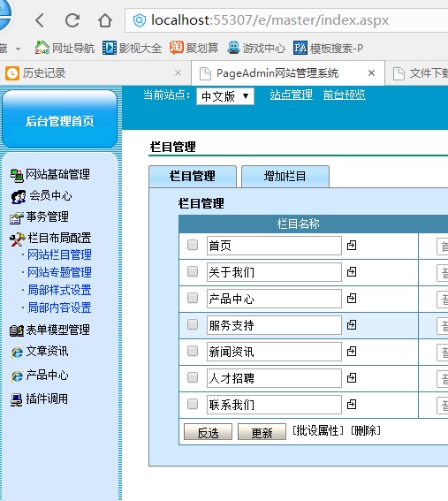448x501 pixels.
Task: Select the 增加栏目 tab
Action: pyautogui.click(x=285, y=177)
